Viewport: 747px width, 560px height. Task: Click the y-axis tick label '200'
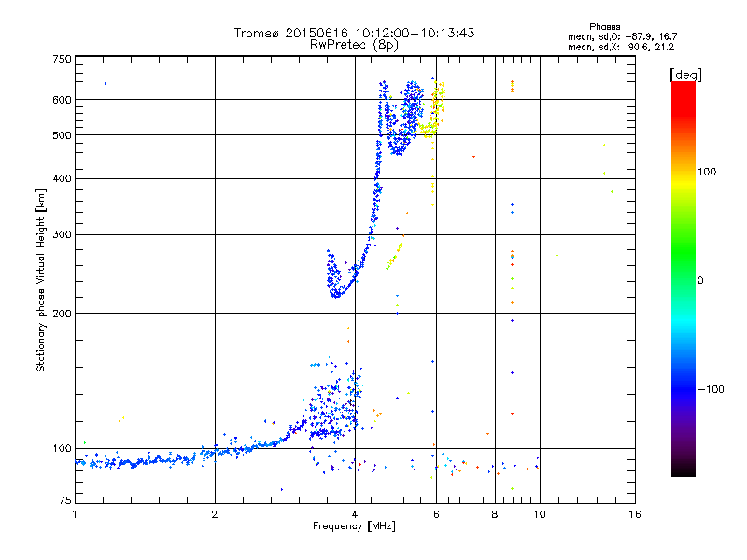coord(63,314)
